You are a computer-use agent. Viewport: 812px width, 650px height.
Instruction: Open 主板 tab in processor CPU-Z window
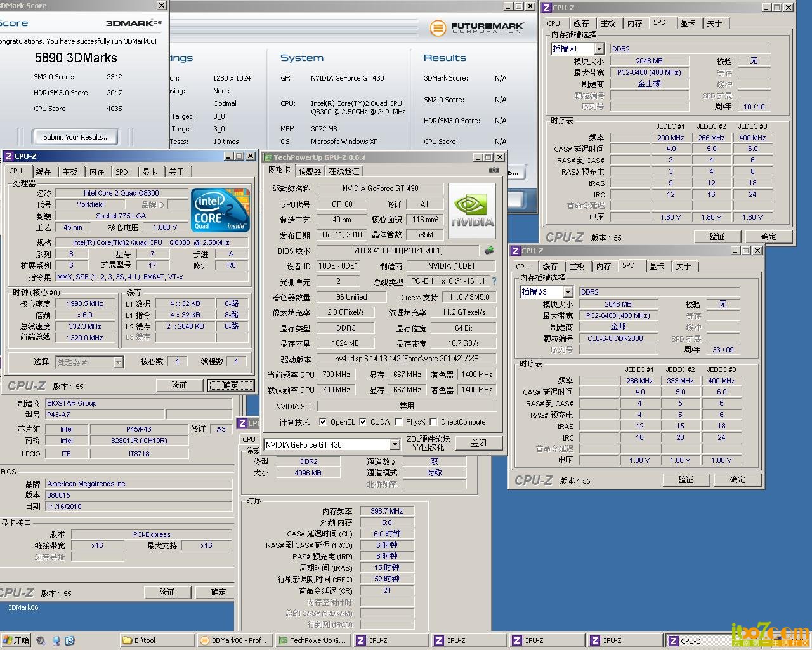click(x=70, y=171)
